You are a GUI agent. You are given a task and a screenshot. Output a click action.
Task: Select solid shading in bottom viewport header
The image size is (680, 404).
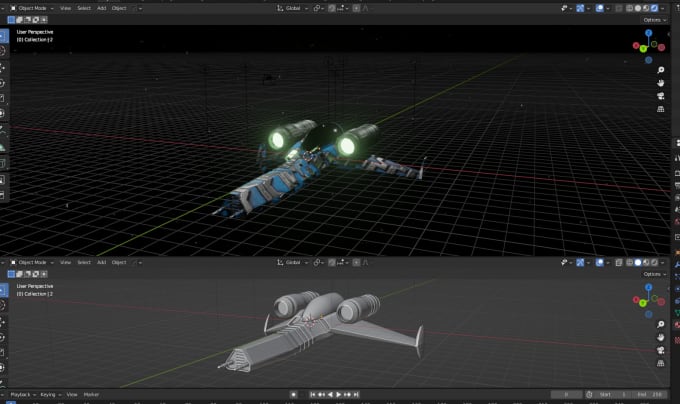[638, 262]
